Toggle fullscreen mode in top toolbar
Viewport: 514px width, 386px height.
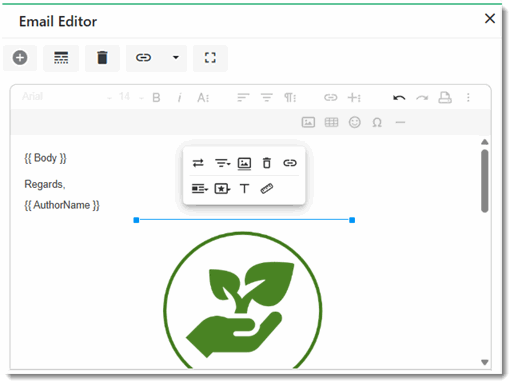point(210,58)
